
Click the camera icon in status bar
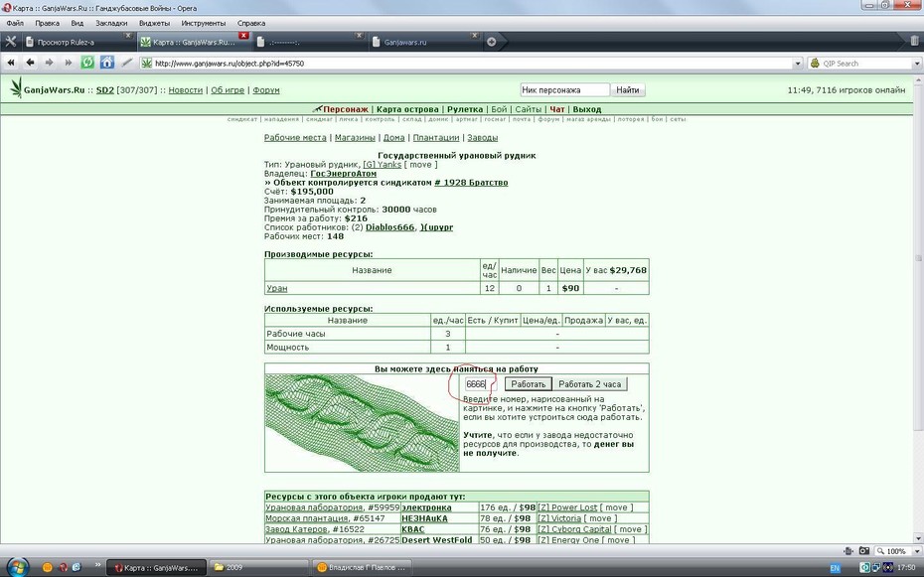(864, 551)
